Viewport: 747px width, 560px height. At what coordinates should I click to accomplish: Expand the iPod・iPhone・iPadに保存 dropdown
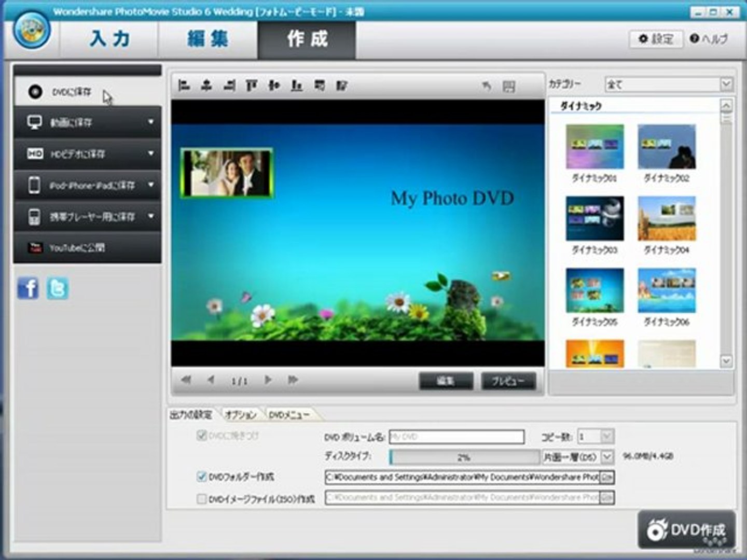click(151, 185)
